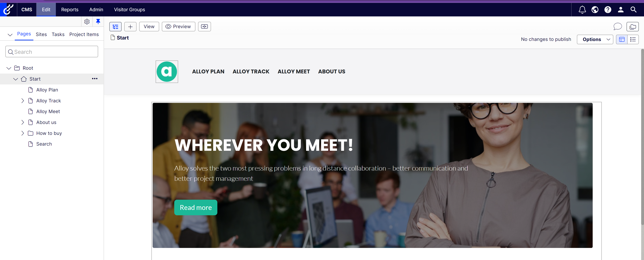This screenshot has width=644, height=260.
Task: Switch to the Sites tab
Action: pyautogui.click(x=41, y=35)
